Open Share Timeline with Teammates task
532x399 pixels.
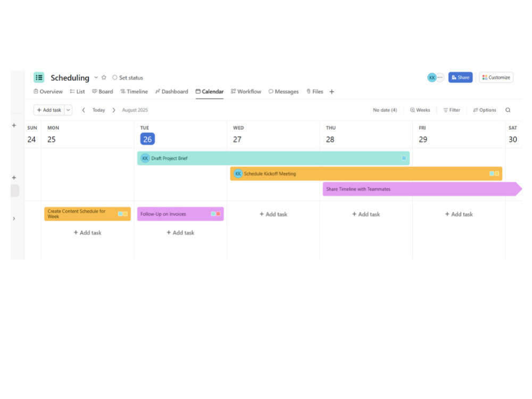(422, 189)
